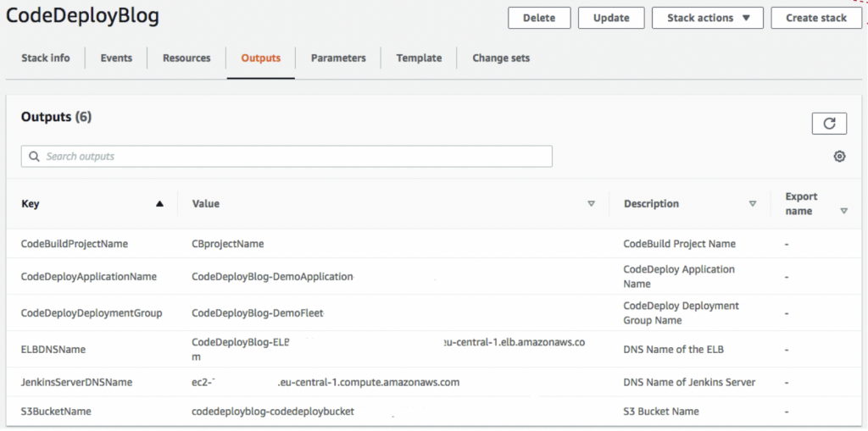
Task: Click the refresh outputs icon button
Action: (829, 124)
